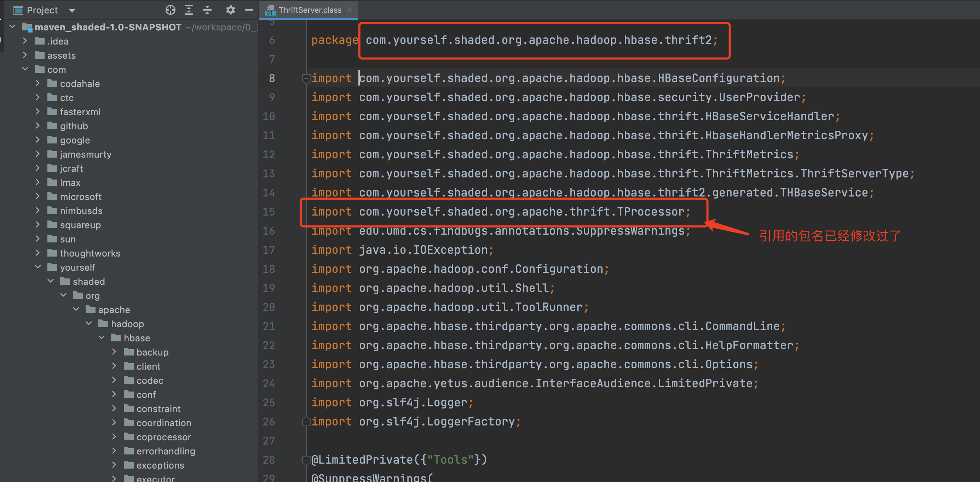Select the coprocessor folder

(163, 437)
